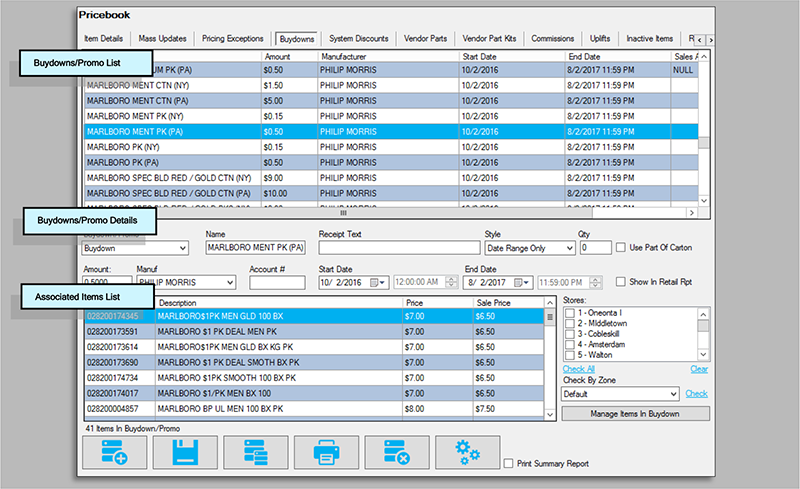800x489 pixels.
Task: Select the MARLBORO PK (NY) row
Action: pos(391,147)
